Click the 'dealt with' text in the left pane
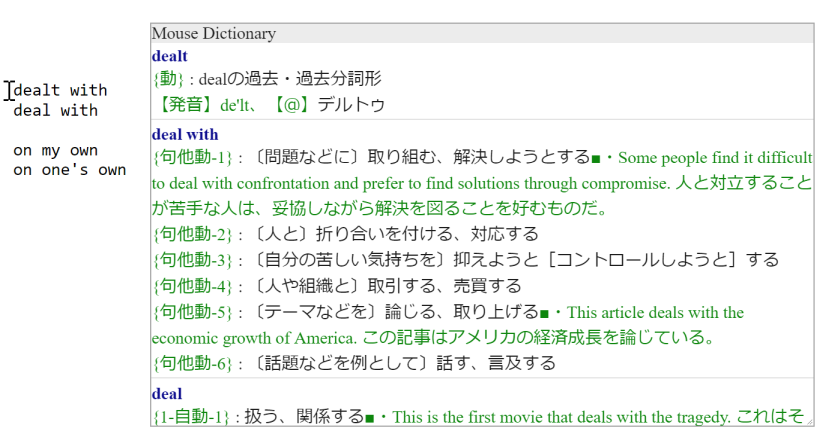823x437 pixels. pos(60,91)
